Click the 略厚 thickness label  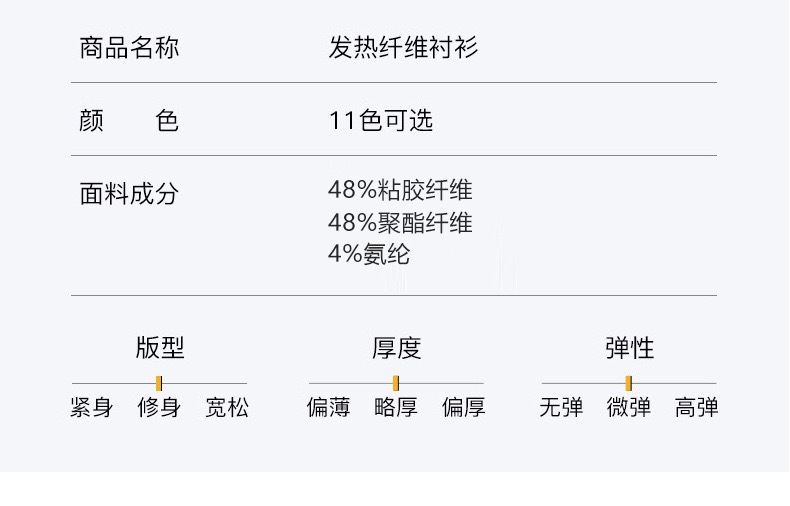coord(396,408)
